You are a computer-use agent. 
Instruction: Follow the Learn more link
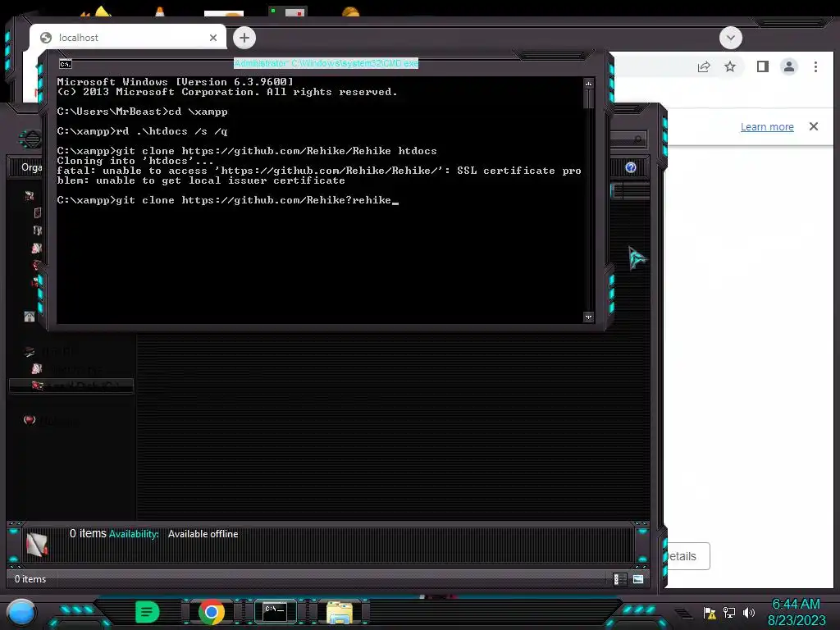pyautogui.click(x=767, y=127)
